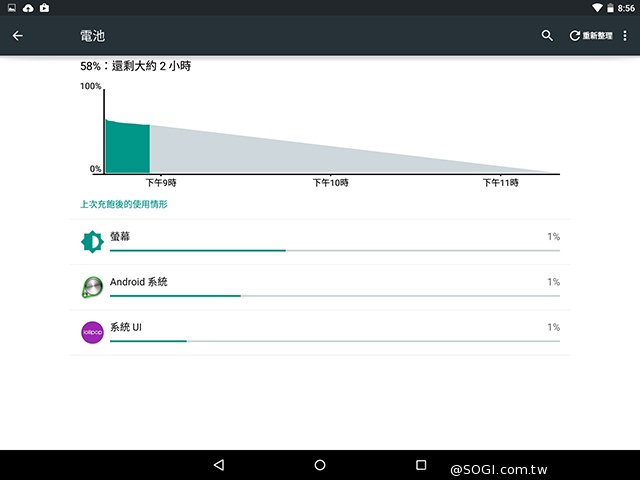Open search with the magnifier icon
The width and height of the screenshot is (640, 480).
[x=547, y=36]
